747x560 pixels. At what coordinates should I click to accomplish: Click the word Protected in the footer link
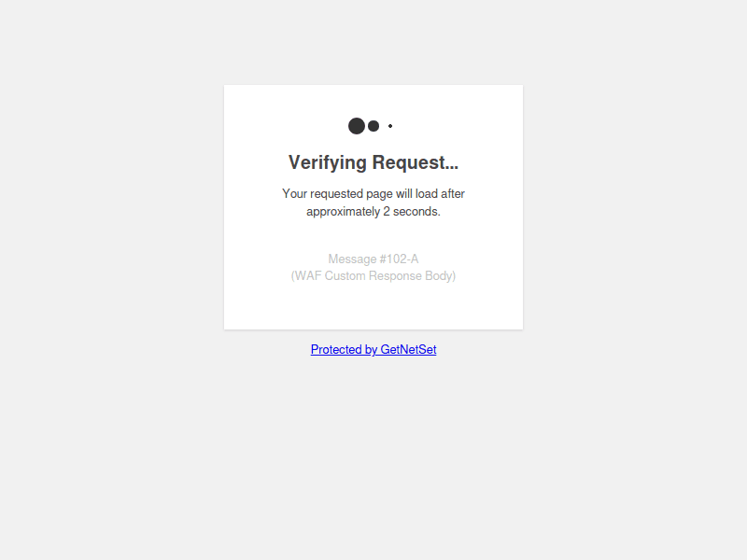click(336, 349)
